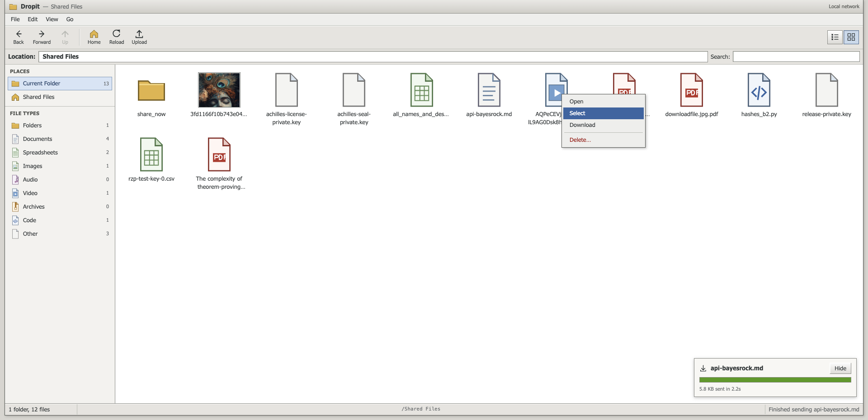Select rzp-test-key-0.csv spreadsheet icon
The height and width of the screenshot is (420, 868).
pyautogui.click(x=151, y=154)
